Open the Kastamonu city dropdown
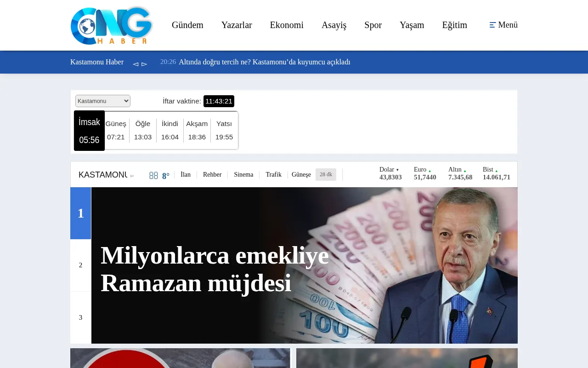Image resolution: width=588 pixels, height=368 pixels. (102, 101)
